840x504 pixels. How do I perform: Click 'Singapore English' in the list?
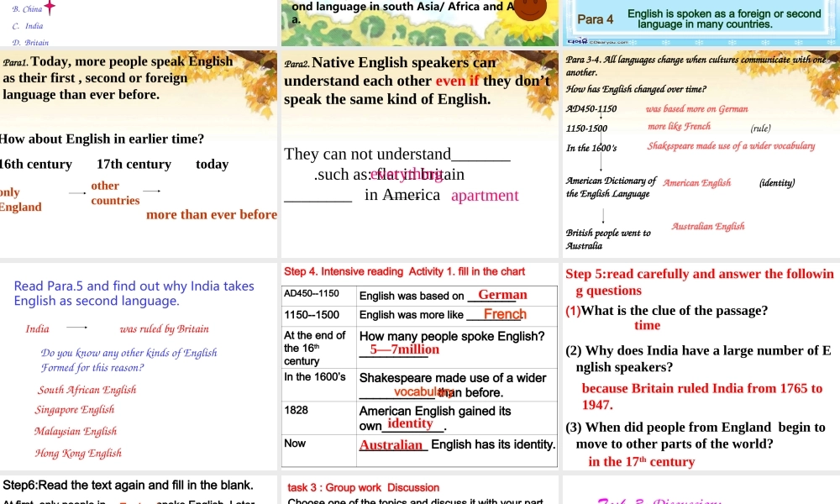(x=75, y=410)
